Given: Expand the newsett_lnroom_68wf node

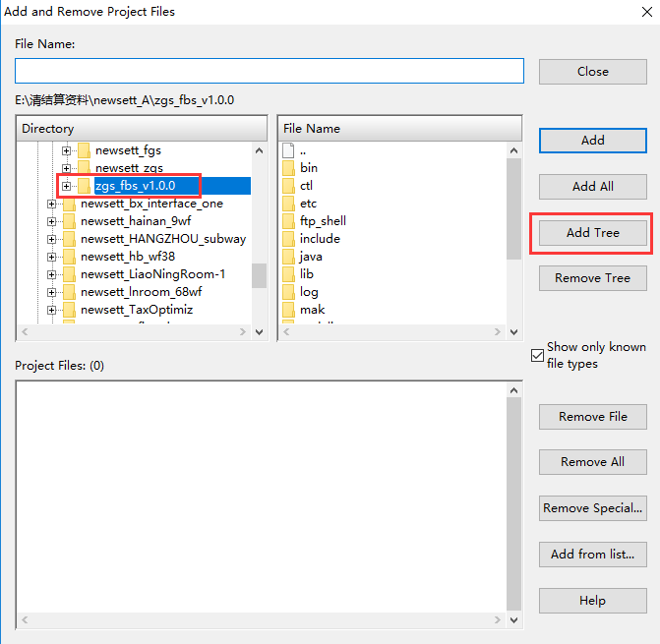Looking at the screenshot, I should click(x=51, y=292).
